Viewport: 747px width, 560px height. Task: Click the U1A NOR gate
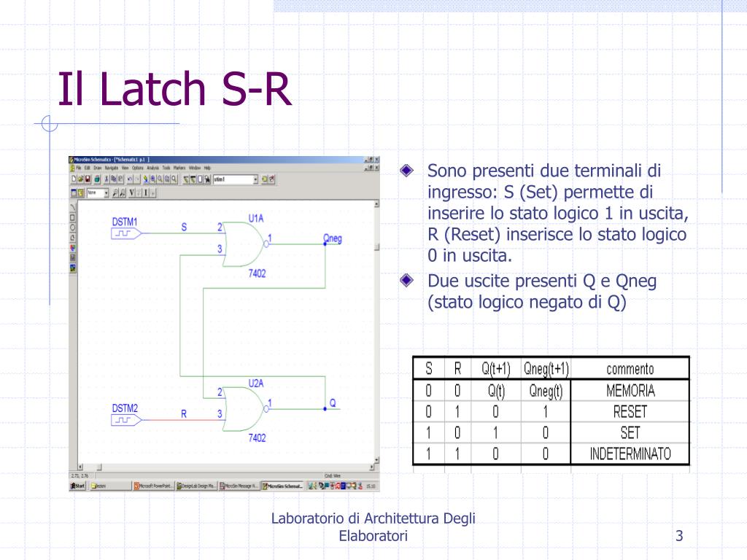pos(244,244)
